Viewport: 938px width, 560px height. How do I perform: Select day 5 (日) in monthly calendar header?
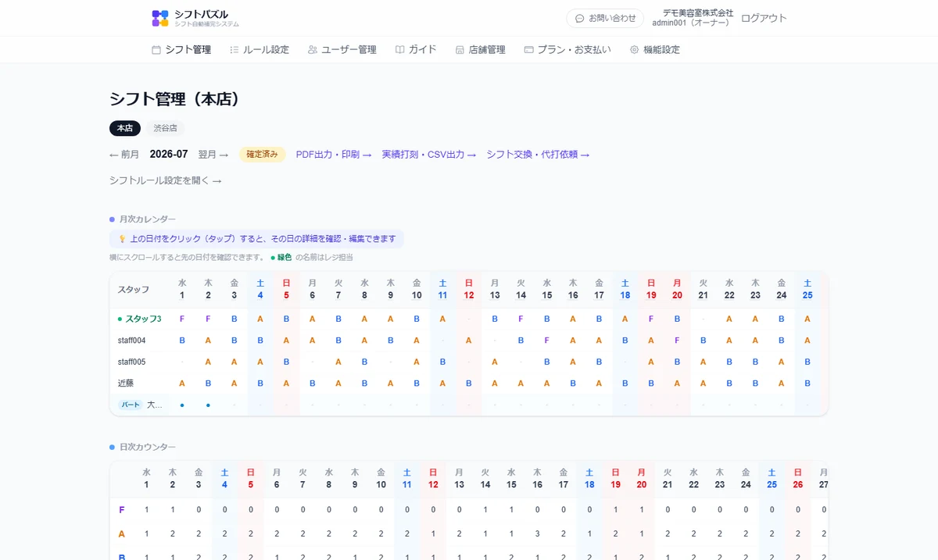click(286, 289)
